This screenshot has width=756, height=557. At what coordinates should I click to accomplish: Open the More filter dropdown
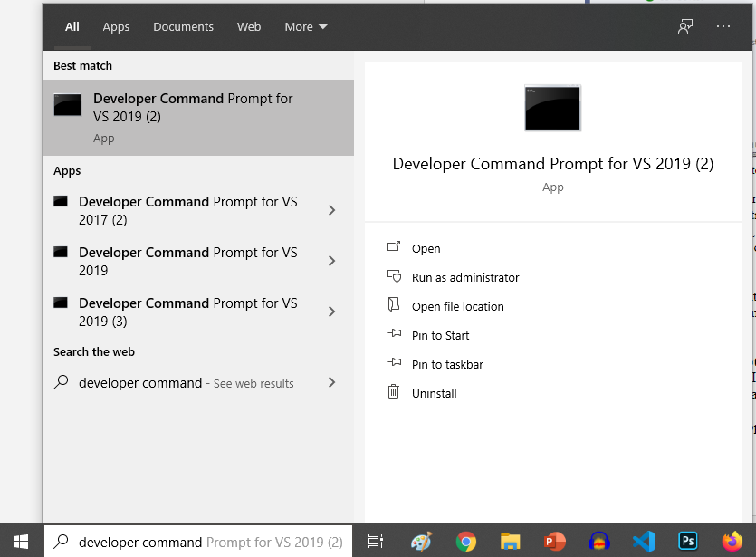[306, 27]
